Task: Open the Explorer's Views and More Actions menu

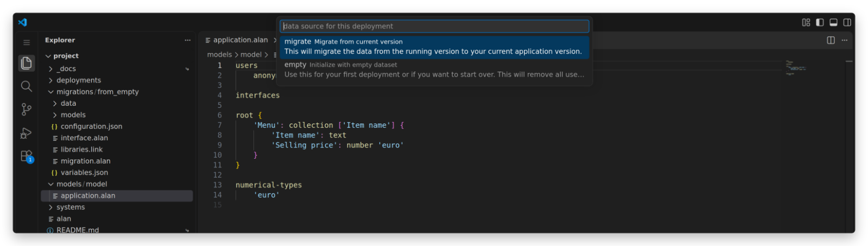Action: tap(188, 40)
